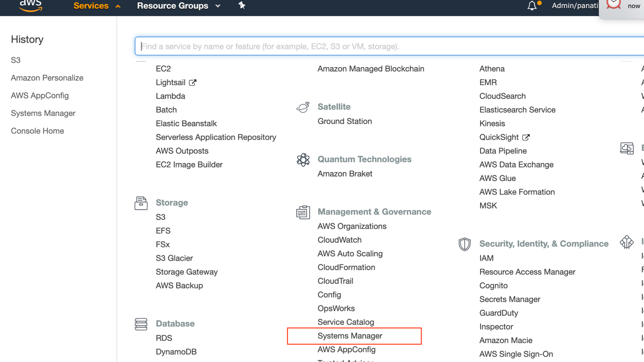Open the EMR service
Image resolution: width=644 pixels, height=362 pixels.
[488, 82]
